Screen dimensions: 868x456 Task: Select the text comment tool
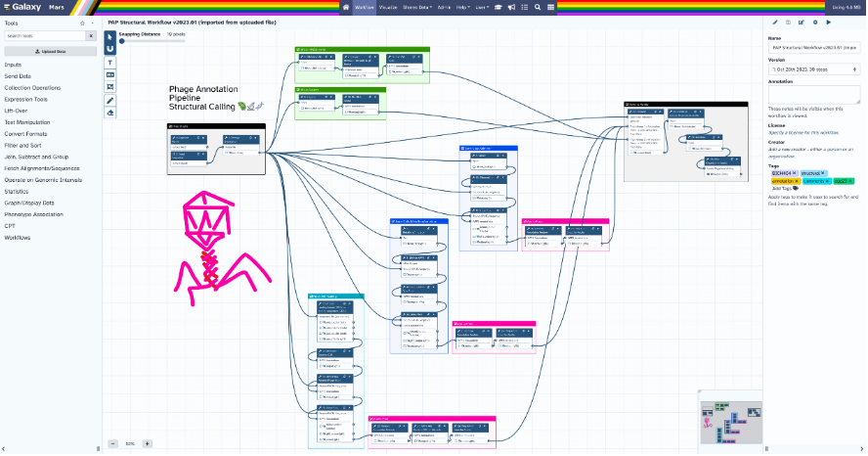point(109,62)
